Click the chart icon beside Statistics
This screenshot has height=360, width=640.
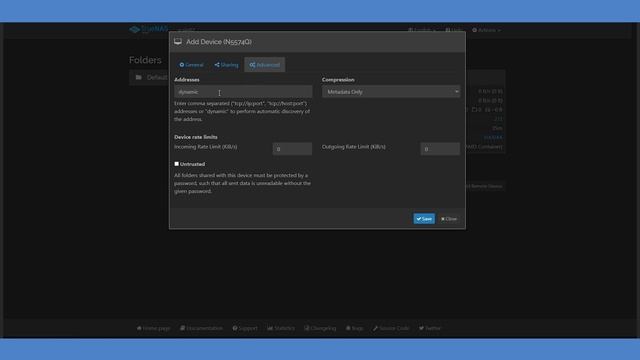270,328
